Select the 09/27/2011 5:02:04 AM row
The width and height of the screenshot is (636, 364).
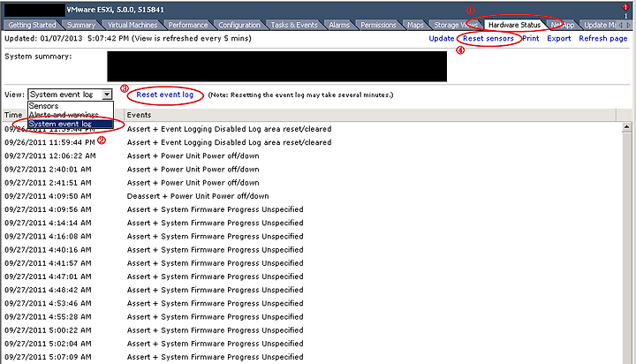(312, 344)
